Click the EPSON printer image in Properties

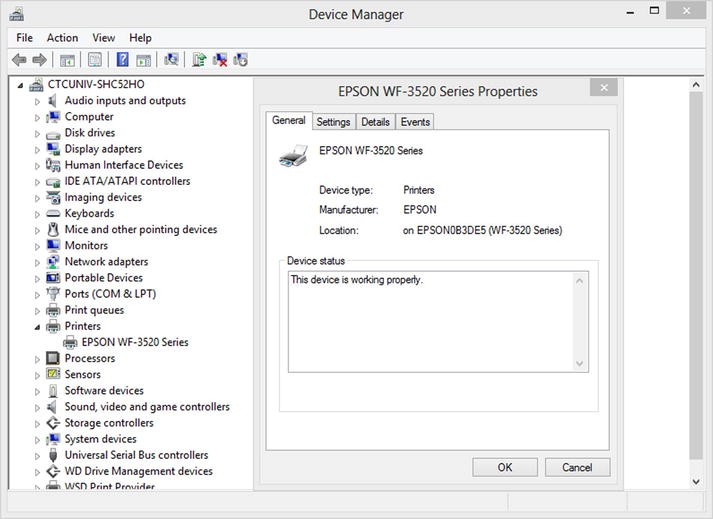tap(294, 156)
